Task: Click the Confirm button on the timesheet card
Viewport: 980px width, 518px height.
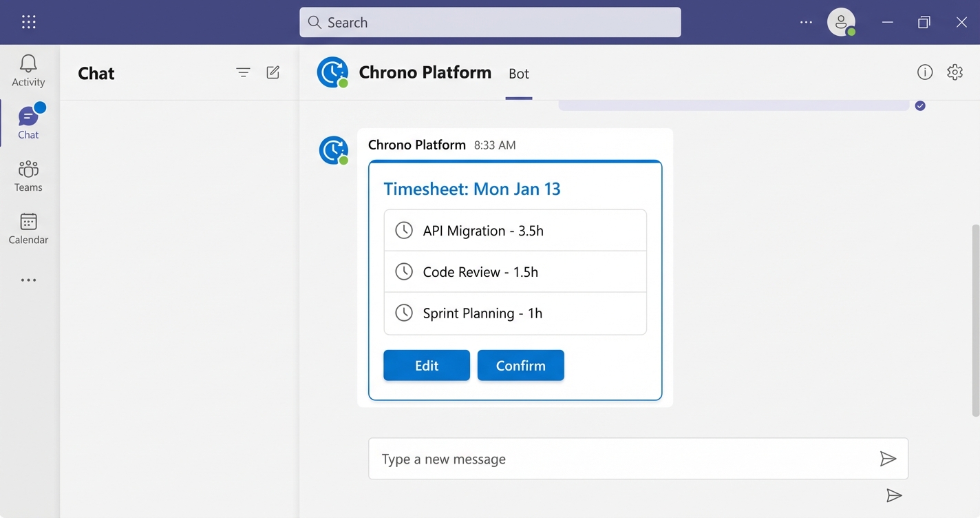Action: coord(520,365)
